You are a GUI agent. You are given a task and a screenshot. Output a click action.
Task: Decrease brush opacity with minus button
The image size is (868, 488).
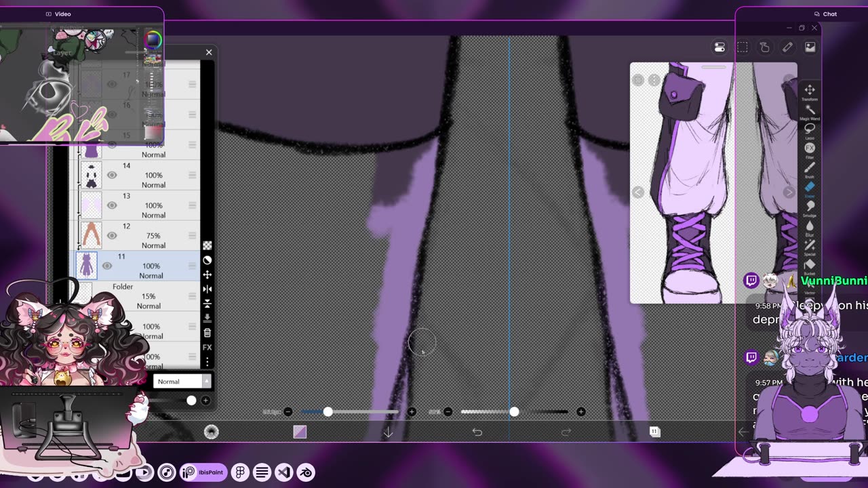448,411
